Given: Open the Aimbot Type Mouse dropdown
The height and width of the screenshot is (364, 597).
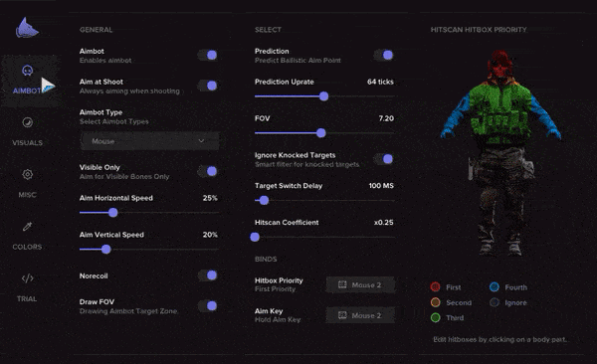Looking at the screenshot, I should point(149,141).
